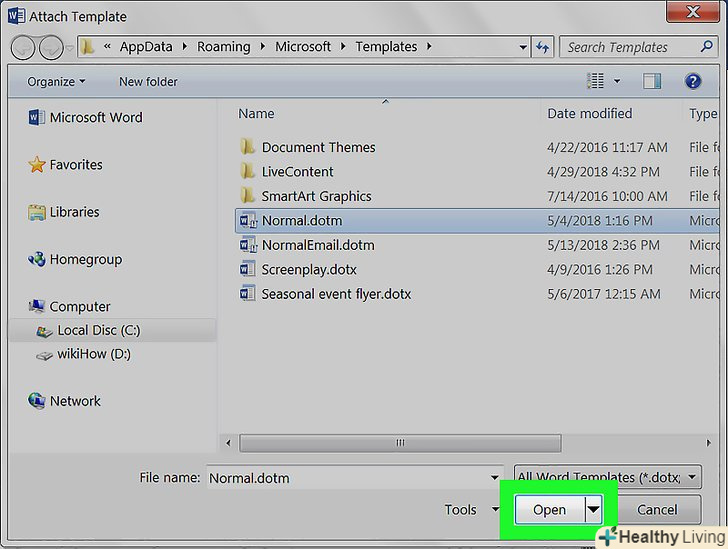Click the scroll right arrow

pos(708,443)
